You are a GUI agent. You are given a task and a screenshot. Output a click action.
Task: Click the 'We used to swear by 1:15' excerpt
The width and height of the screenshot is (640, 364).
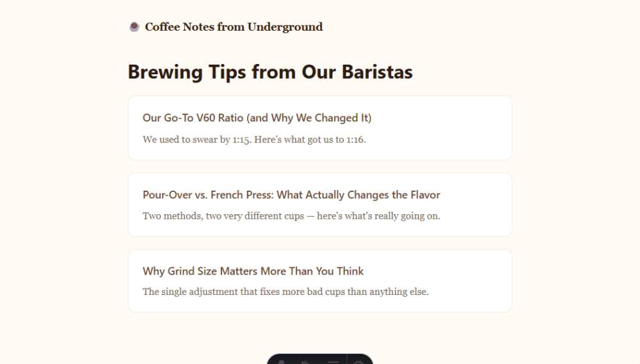[254, 139]
